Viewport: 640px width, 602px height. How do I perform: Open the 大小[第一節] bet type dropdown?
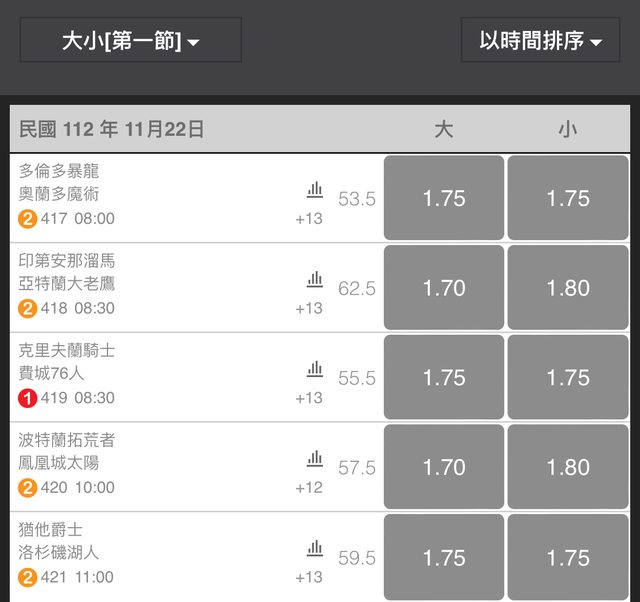[x=131, y=41]
